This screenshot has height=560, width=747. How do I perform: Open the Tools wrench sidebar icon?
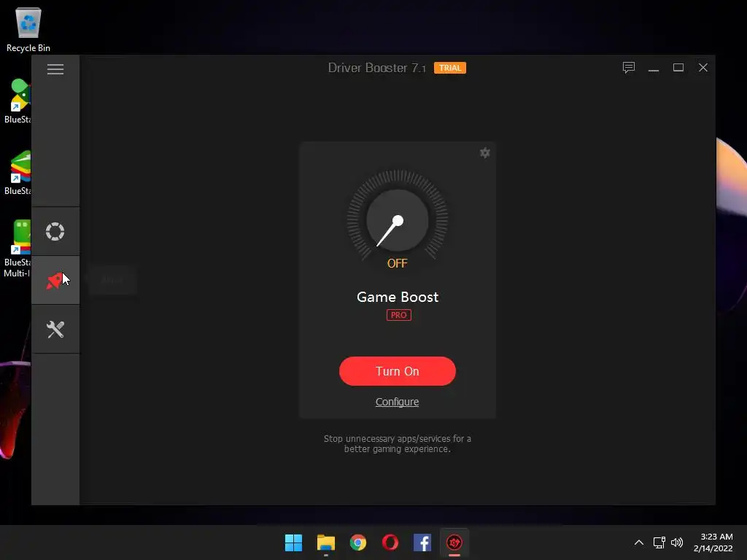(x=55, y=329)
